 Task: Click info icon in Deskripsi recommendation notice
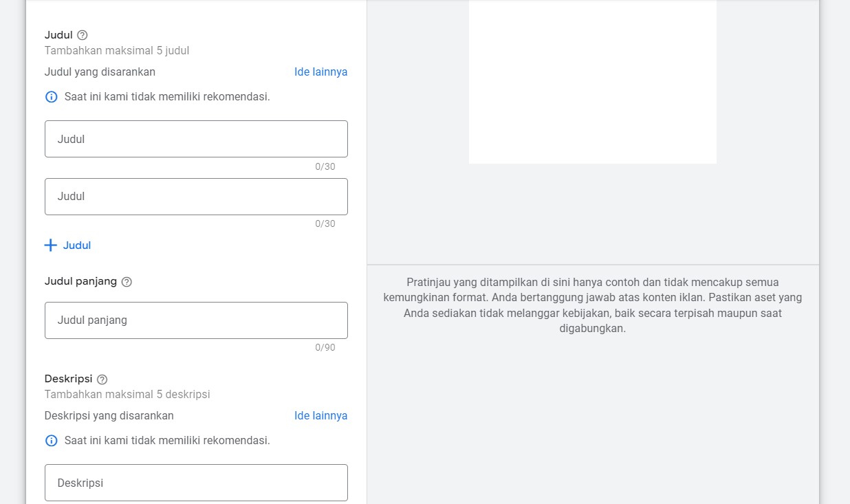pyautogui.click(x=51, y=441)
